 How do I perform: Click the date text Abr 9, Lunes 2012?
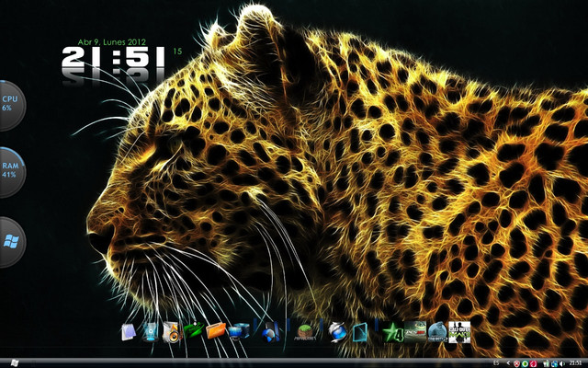[112, 42]
